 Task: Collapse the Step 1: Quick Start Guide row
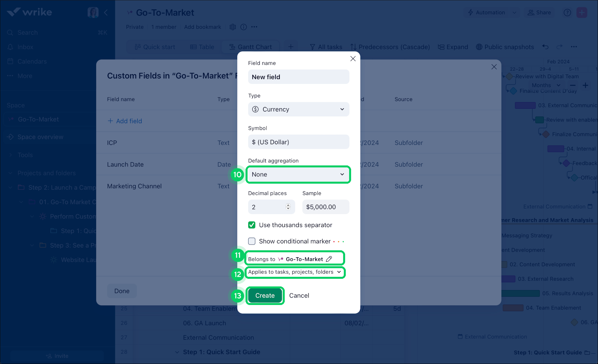click(x=177, y=352)
